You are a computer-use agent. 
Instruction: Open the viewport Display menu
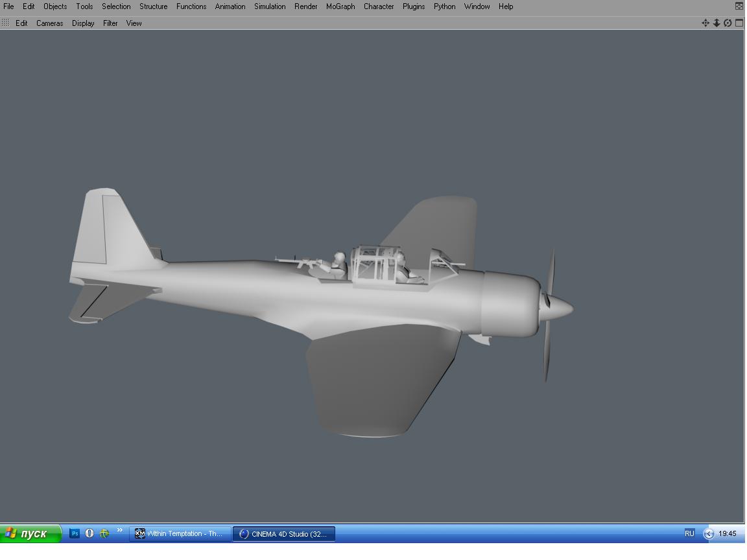pos(83,23)
